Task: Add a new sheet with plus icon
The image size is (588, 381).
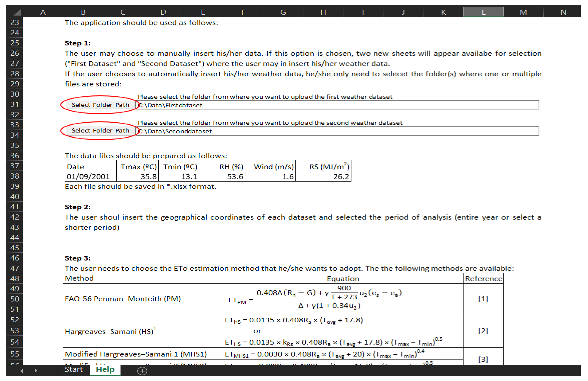Action: pos(142,371)
